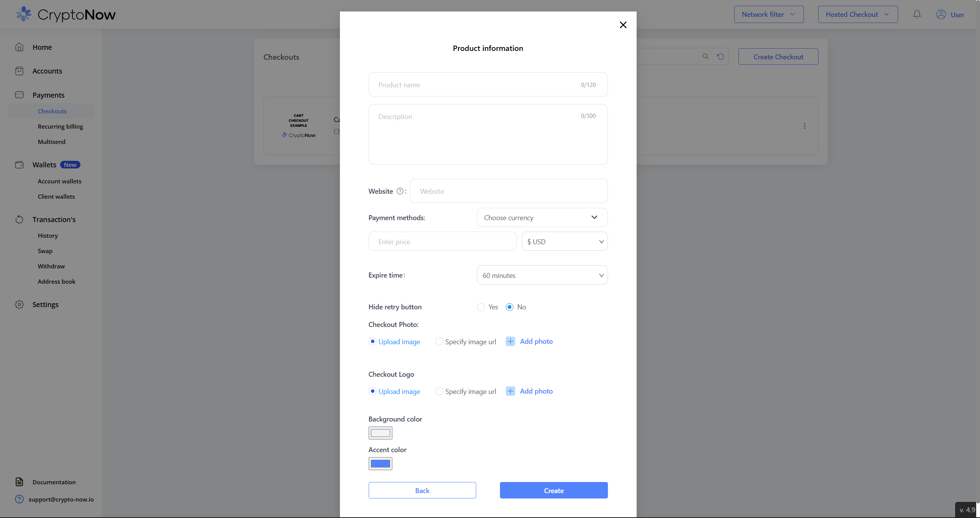Open Address book in sidebar
This screenshot has height=518, width=980.
tap(56, 281)
